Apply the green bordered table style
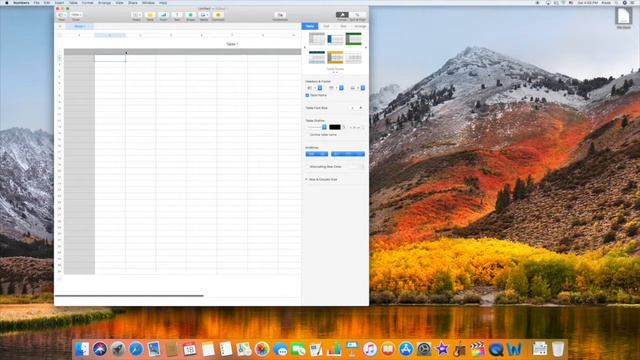The width and height of the screenshot is (640, 360). pyautogui.click(x=353, y=39)
